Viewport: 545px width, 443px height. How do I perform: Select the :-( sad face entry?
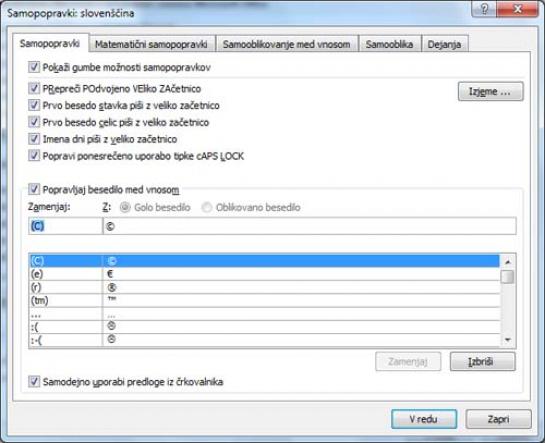pyautogui.click(x=265, y=340)
